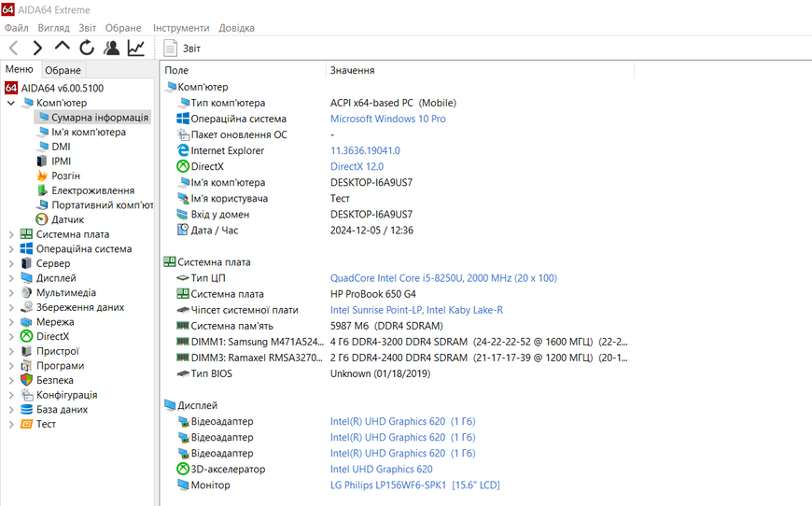Click the DirectX Xbox icon in tree
The height and width of the screenshot is (506, 812).
point(26,337)
